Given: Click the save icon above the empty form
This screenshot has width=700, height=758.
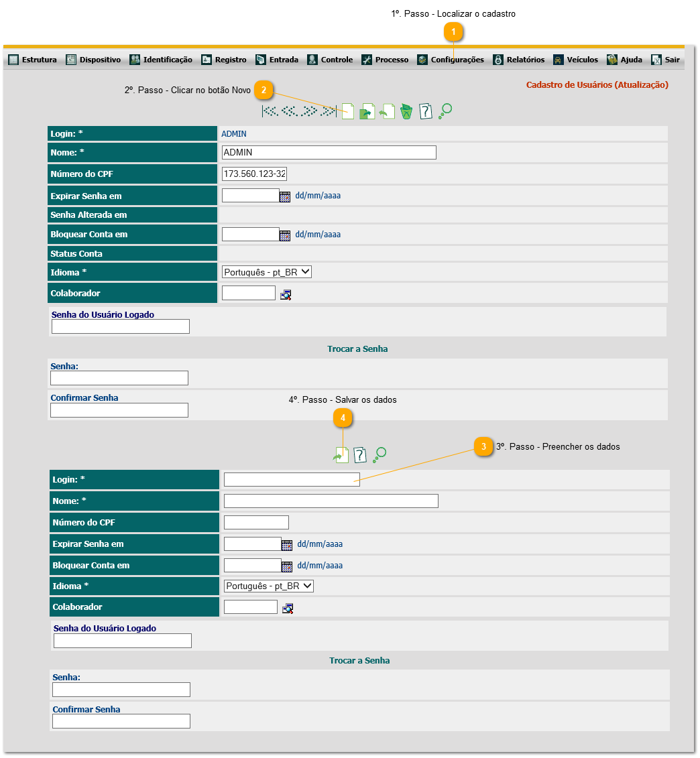Looking at the screenshot, I should pyautogui.click(x=341, y=456).
